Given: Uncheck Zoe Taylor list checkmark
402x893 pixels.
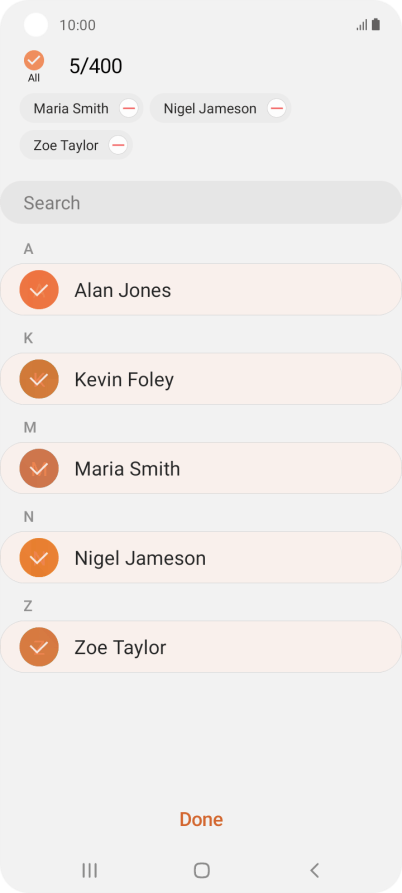Looking at the screenshot, I should (x=39, y=647).
